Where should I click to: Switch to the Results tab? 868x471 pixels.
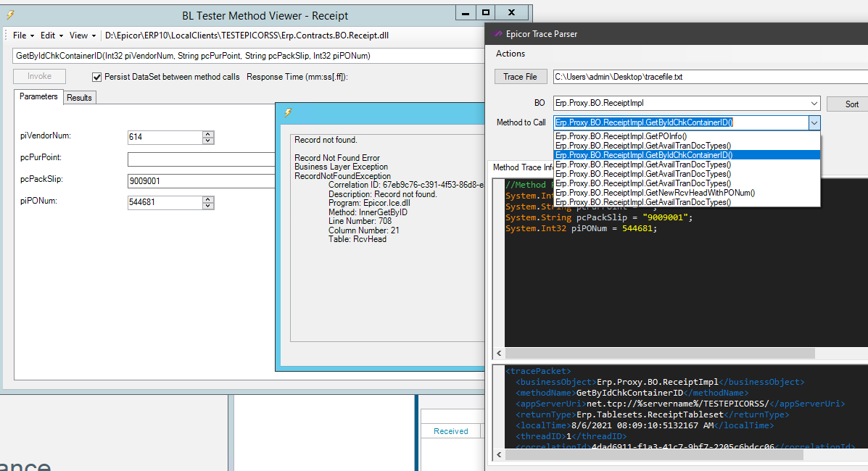[79, 98]
